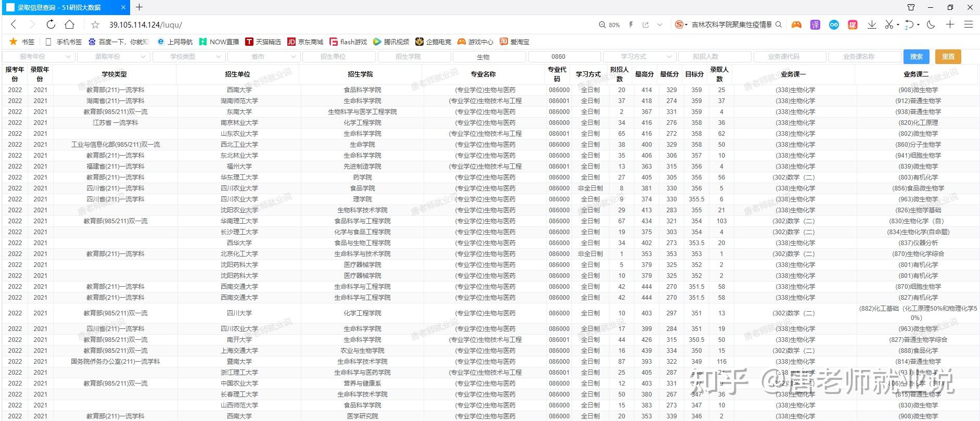Expand the address bar chevron dropdown
980x421 pixels.
click(659, 24)
